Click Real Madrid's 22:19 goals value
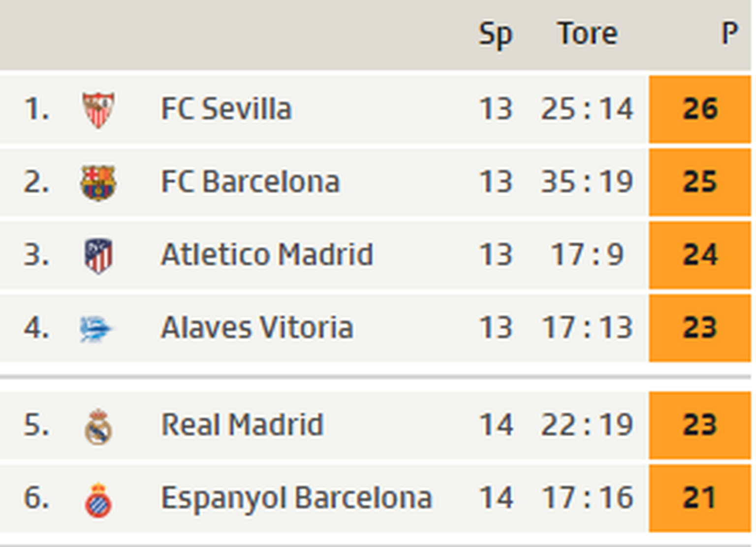 click(587, 424)
